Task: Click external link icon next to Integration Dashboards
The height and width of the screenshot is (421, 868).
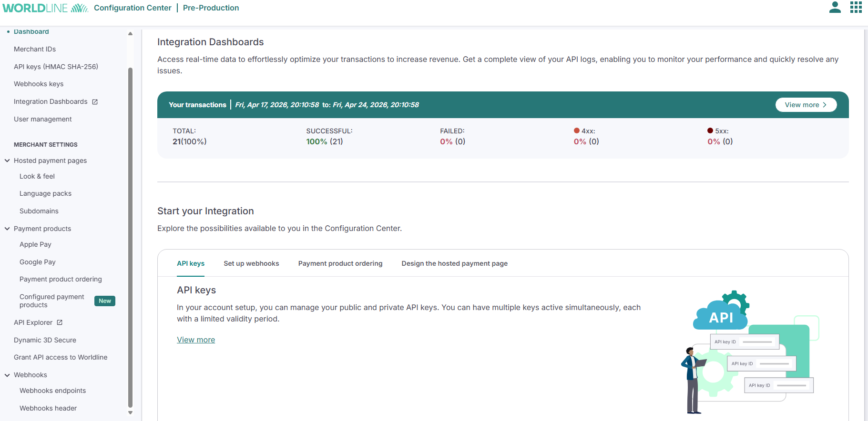Action: (95, 102)
